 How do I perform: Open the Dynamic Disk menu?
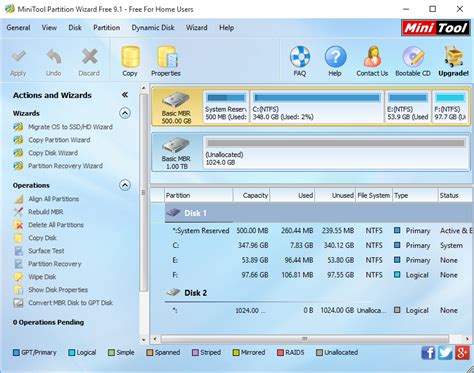[153, 28]
